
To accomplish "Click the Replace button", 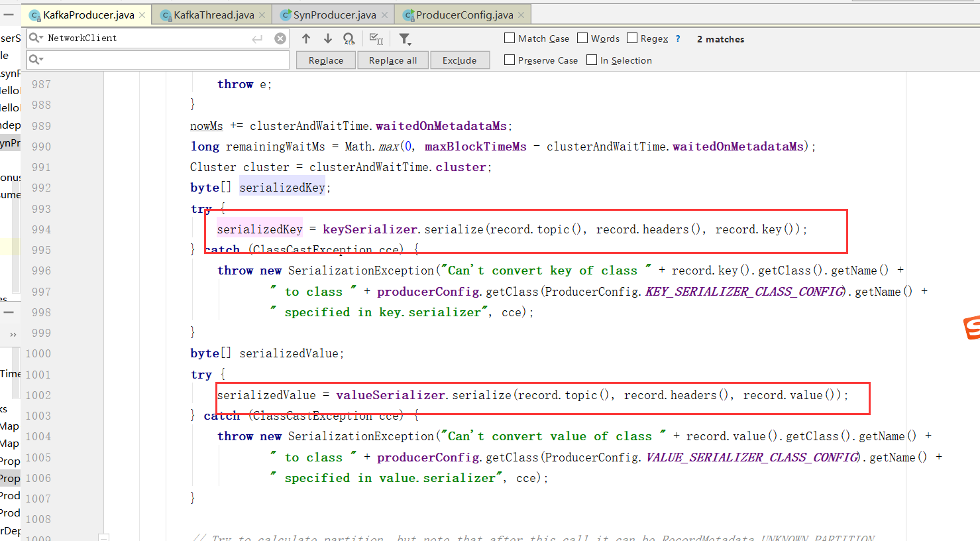I will tap(326, 60).
